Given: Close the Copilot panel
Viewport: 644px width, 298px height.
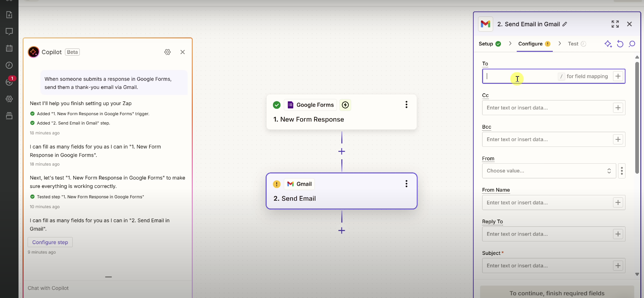Looking at the screenshot, I should (x=182, y=52).
